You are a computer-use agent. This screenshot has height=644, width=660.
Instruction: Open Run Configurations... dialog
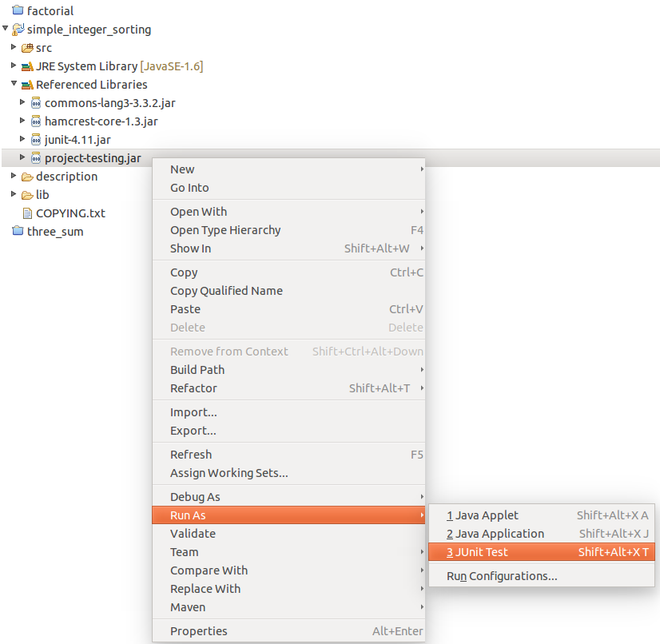[x=502, y=576]
